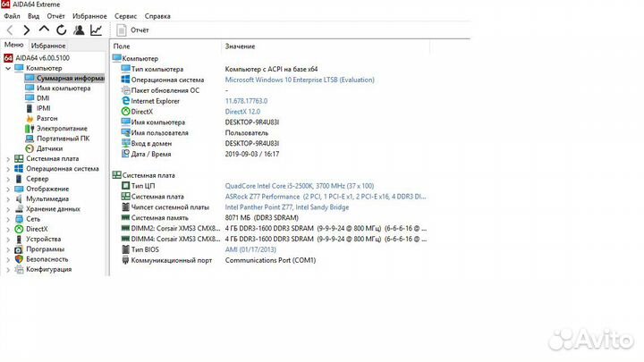Viewport: 644px width, 362px height.
Task: Click the Значение column header
Action: point(240,46)
